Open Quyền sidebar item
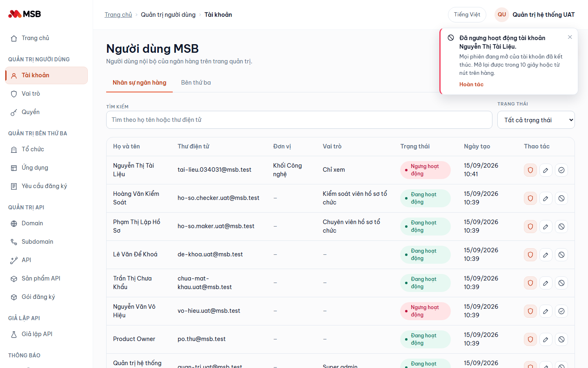Viewport: 588px width, 368px height. [x=47, y=112]
